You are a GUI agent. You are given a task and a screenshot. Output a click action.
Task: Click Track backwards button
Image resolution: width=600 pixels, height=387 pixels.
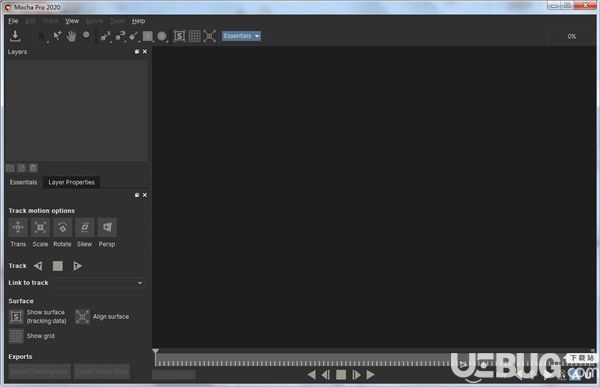pos(38,266)
